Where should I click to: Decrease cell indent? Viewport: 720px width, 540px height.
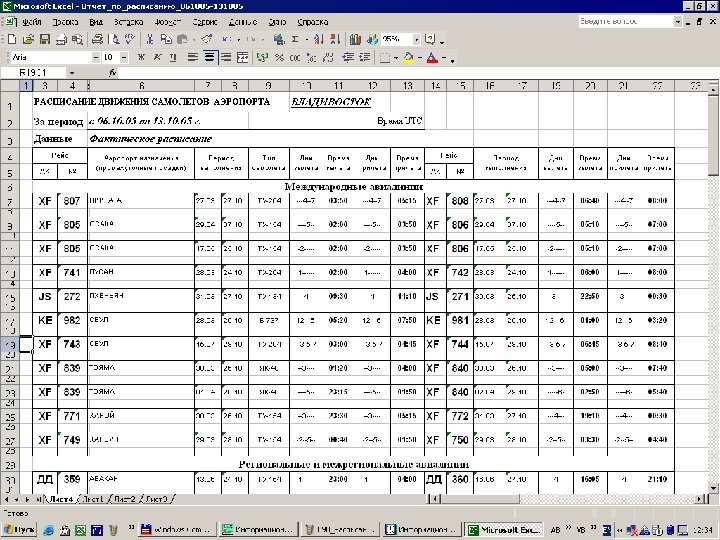[348, 57]
